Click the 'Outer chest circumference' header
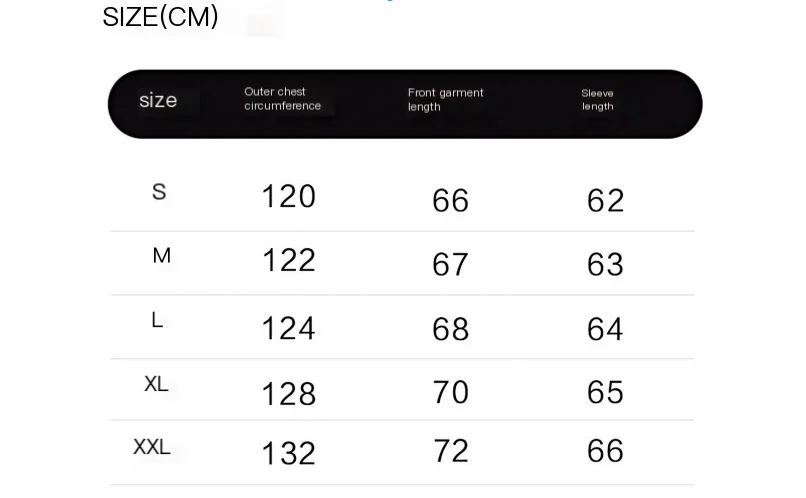Viewport: 806px width, 498px height. click(282, 99)
